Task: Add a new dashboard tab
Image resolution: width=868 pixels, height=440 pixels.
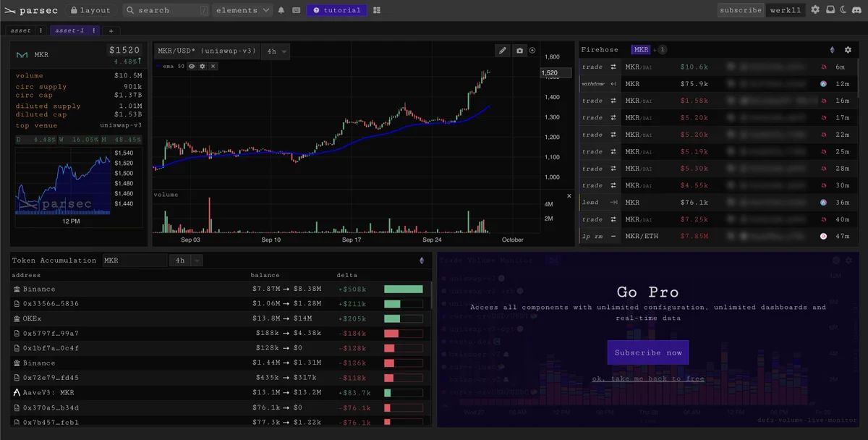Action: 111,31
